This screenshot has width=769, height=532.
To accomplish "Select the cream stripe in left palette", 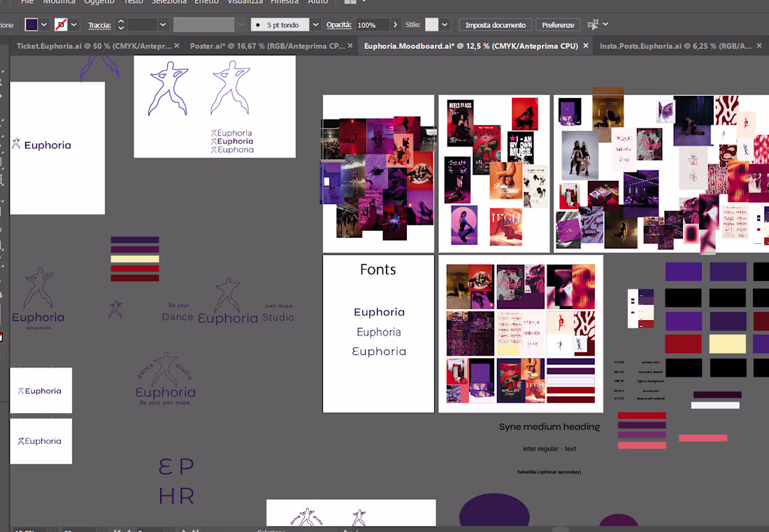I will tap(135, 259).
